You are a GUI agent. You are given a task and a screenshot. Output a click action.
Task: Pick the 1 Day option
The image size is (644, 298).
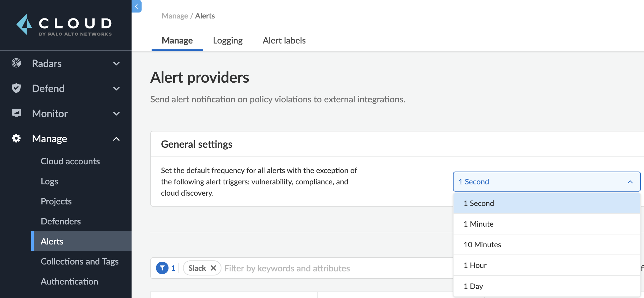[547, 286]
